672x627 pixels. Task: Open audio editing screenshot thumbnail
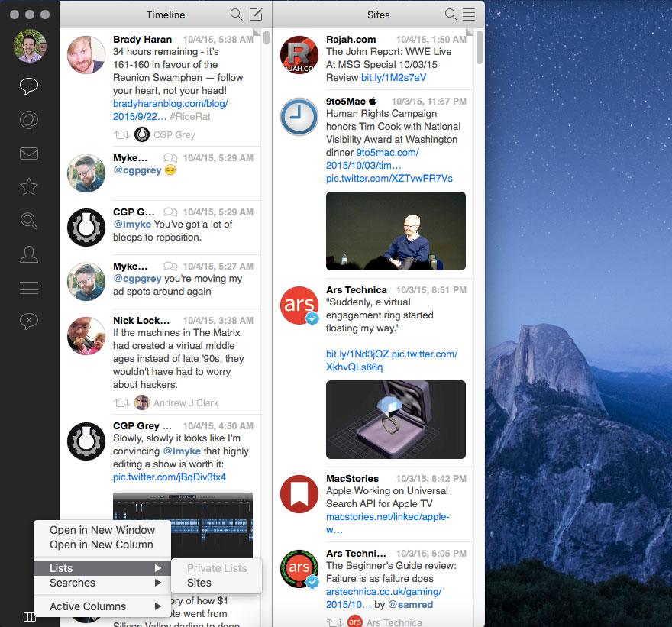[183, 525]
